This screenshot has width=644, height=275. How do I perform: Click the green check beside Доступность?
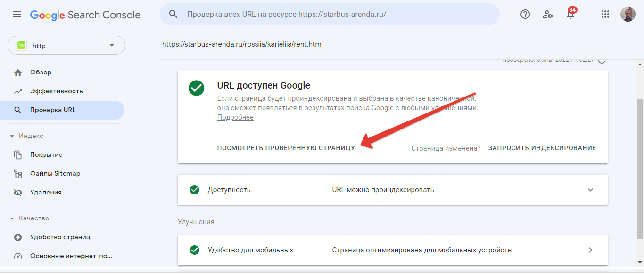(194, 190)
